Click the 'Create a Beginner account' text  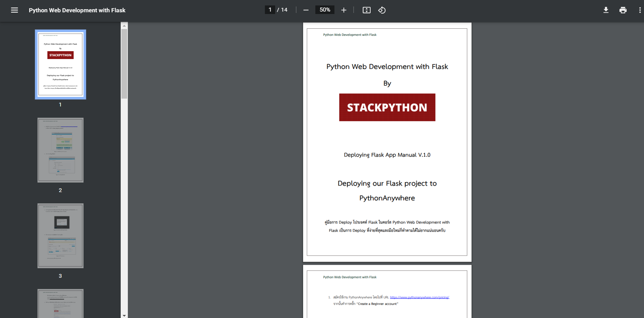[377, 304]
